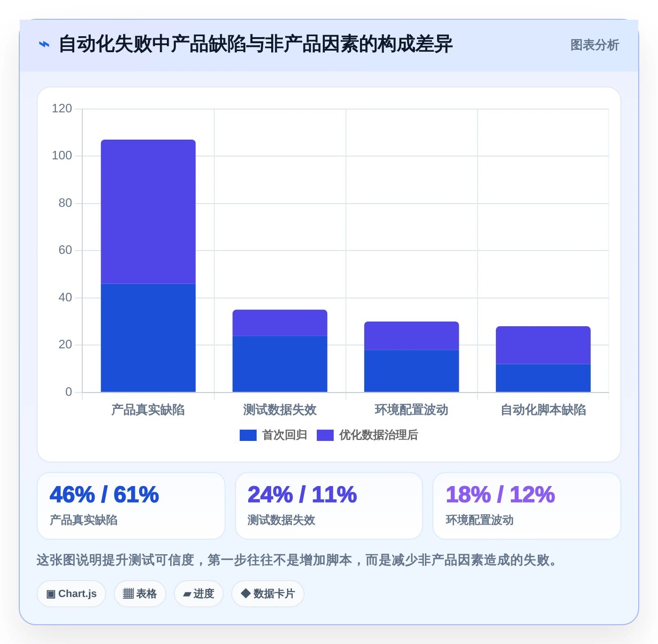Click the parallelogram icon in 进度 chip
Image resolution: width=658 pixels, height=644 pixels.
coord(187,594)
